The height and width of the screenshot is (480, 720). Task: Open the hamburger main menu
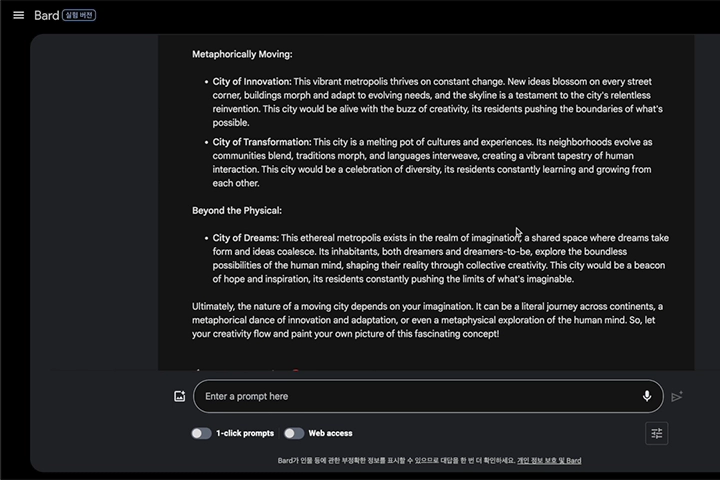[x=18, y=15]
